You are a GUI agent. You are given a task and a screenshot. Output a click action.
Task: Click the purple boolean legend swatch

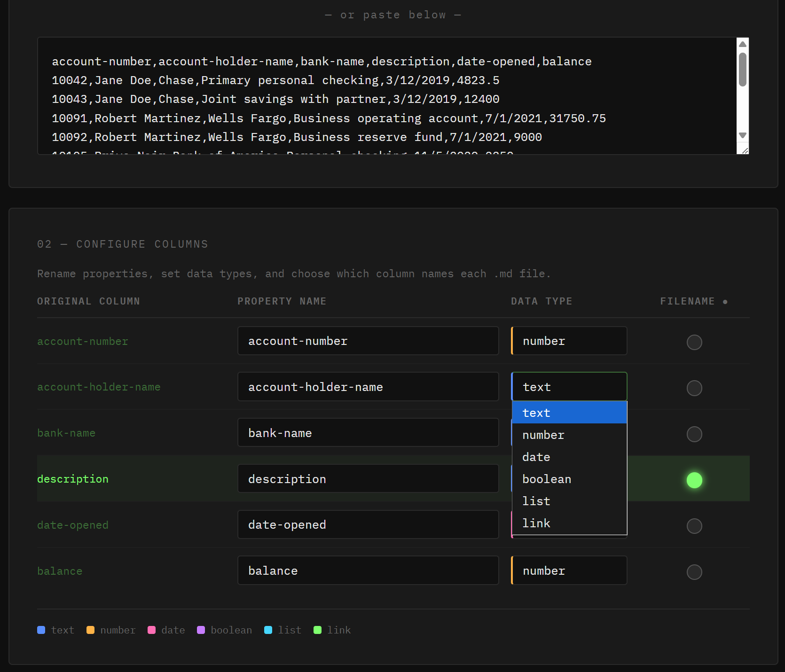[201, 630]
